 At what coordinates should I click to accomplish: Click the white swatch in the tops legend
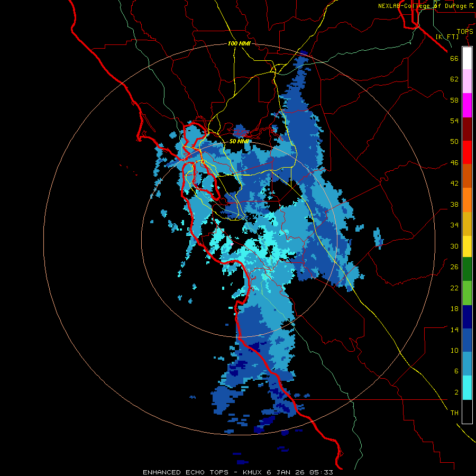coord(467,58)
